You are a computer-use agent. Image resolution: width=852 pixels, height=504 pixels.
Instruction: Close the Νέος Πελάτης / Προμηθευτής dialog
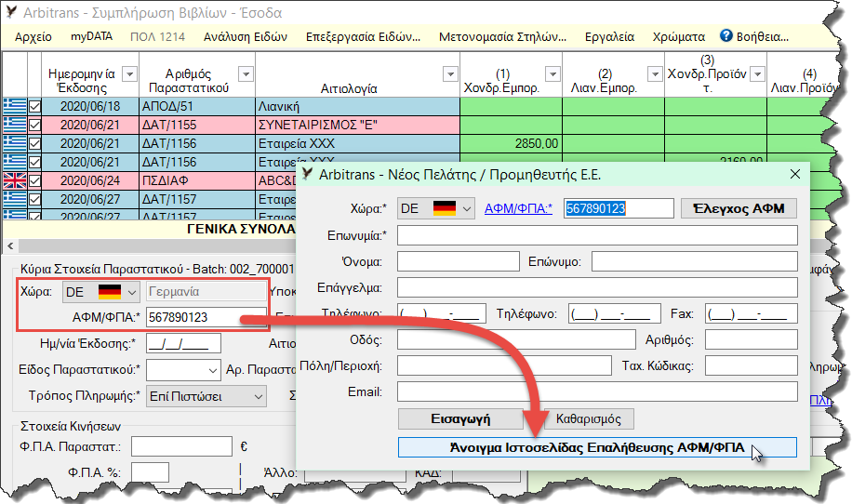[x=795, y=174]
